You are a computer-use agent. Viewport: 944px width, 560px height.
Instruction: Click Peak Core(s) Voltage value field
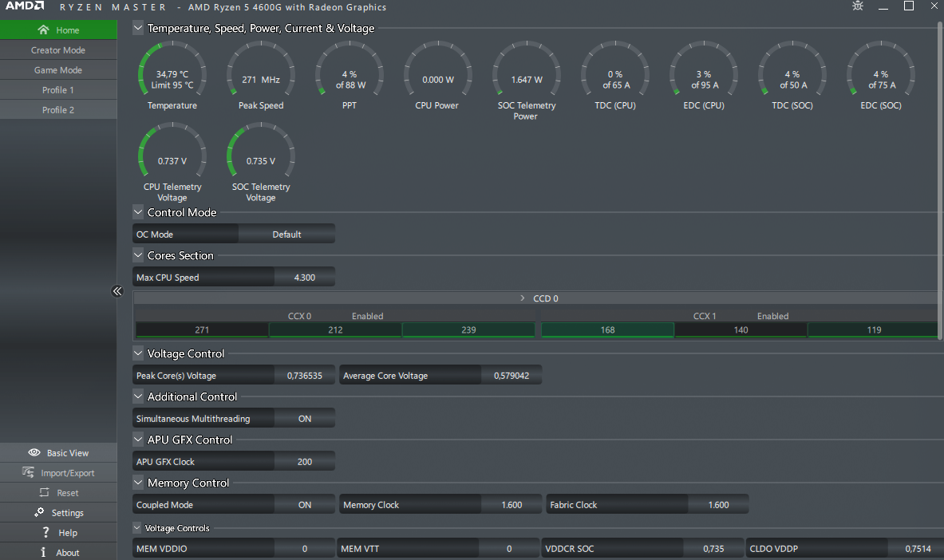pyautogui.click(x=305, y=376)
